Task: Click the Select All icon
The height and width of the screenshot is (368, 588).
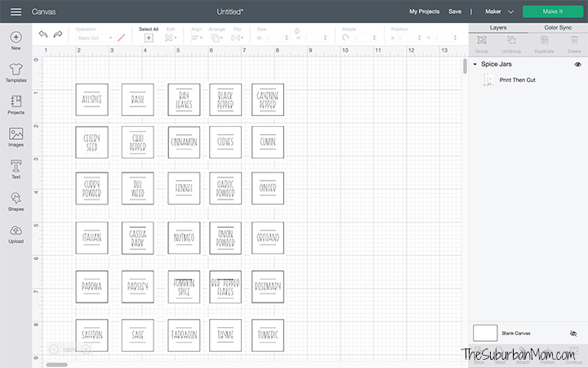Action: click(149, 38)
